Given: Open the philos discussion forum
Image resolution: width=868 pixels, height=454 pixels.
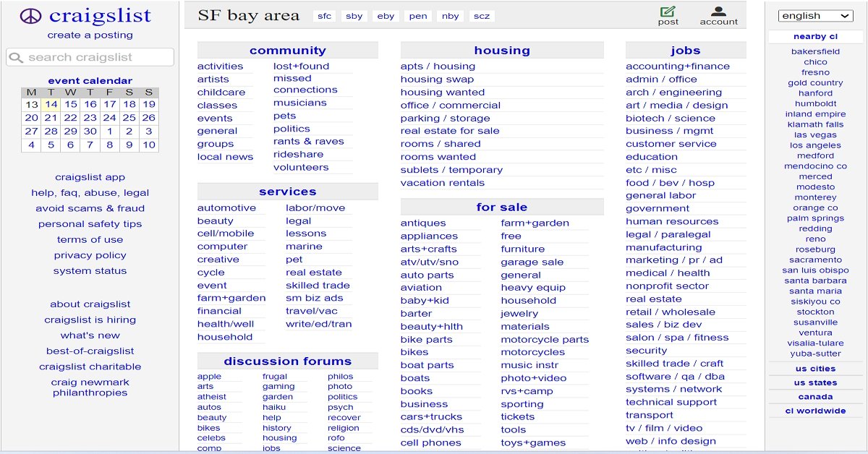Looking at the screenshot, I should [340, 377].
